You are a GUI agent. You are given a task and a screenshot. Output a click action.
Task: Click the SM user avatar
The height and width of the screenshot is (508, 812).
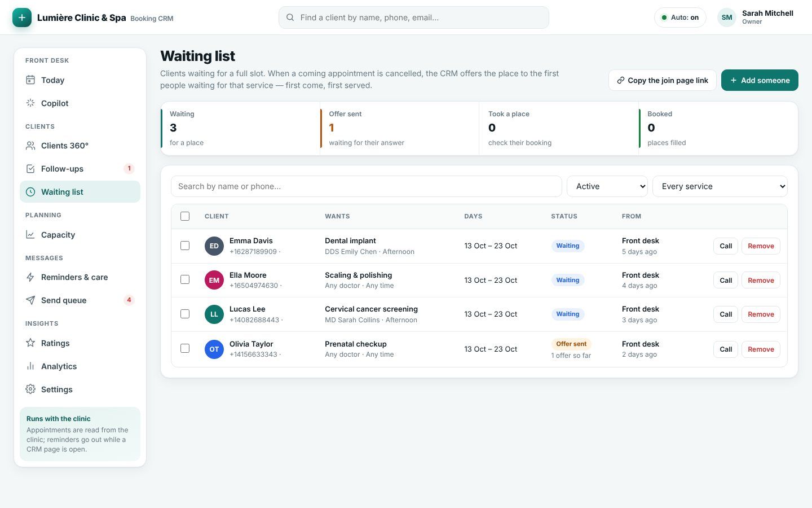pos(727,17)
